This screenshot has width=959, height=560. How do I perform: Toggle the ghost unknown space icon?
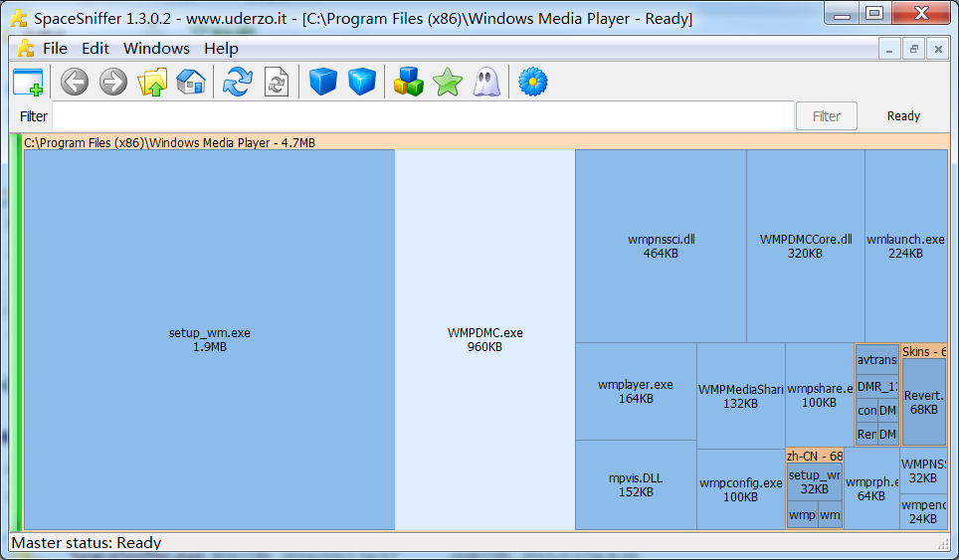pos(486,82)
